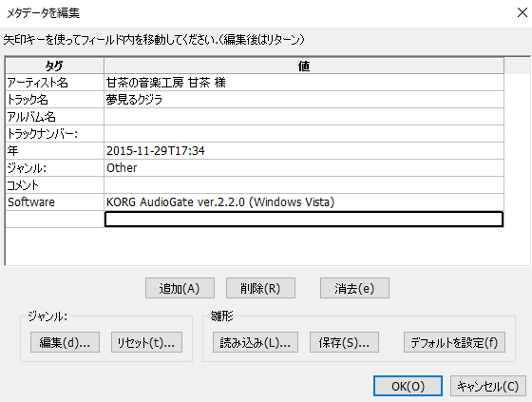Viewport: 532px width, 402px height.
Task: Load template with 読み込み(L)...
Action: pyautogui.click(x=256, y=342)
